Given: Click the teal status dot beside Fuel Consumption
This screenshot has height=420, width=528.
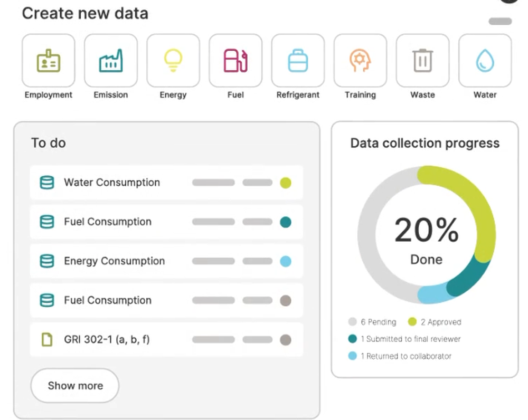Looking at the screenshot, I should pyautogui.click(x=286, y=222).
